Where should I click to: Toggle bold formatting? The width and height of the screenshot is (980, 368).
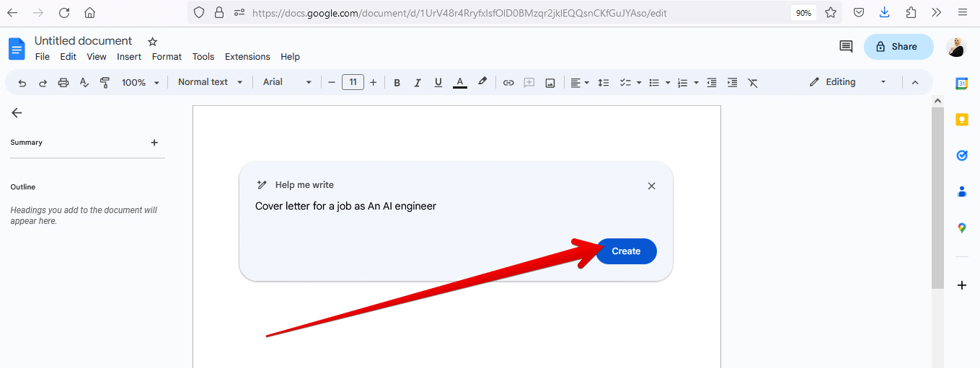[x=397, y=83]
